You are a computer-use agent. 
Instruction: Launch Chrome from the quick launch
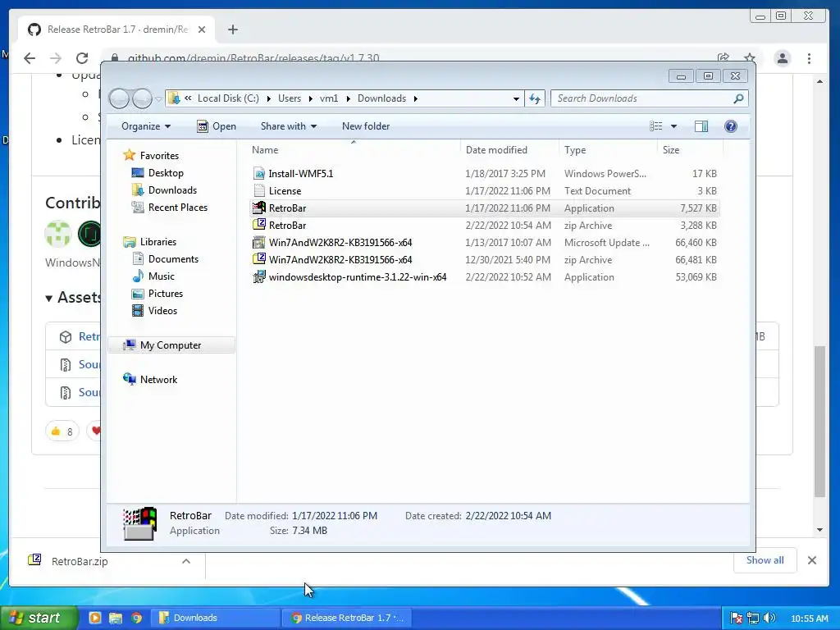[137, 619]
